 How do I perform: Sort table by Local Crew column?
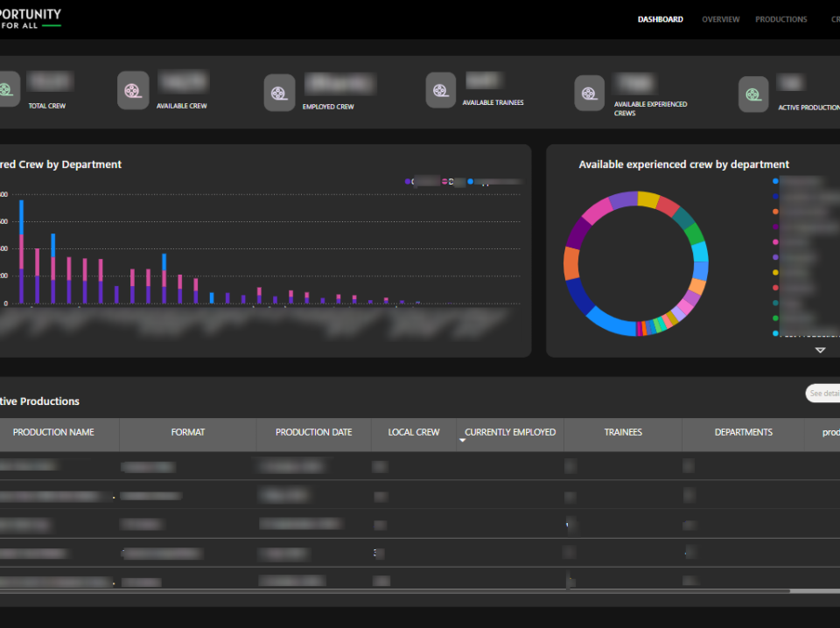[414, 432]
